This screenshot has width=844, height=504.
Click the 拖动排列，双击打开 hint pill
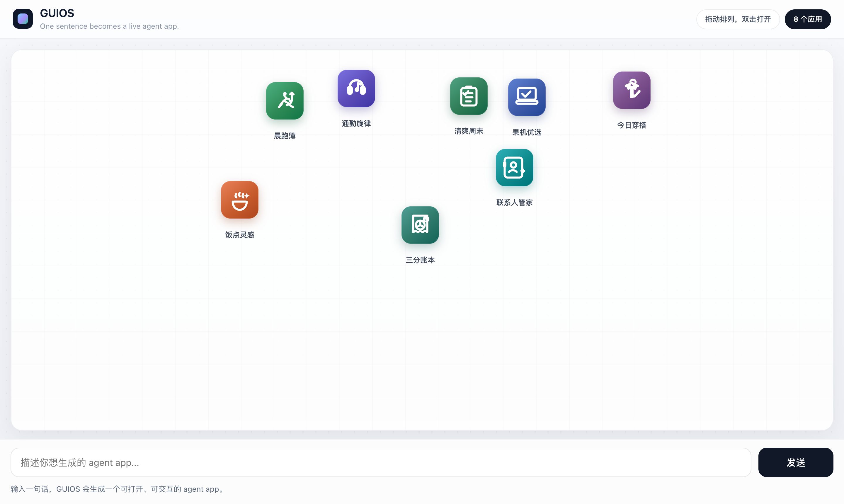click(738, 19)
